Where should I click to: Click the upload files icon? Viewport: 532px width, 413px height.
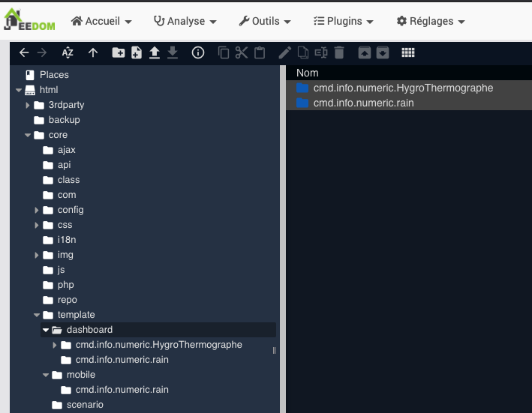point(155,52)
